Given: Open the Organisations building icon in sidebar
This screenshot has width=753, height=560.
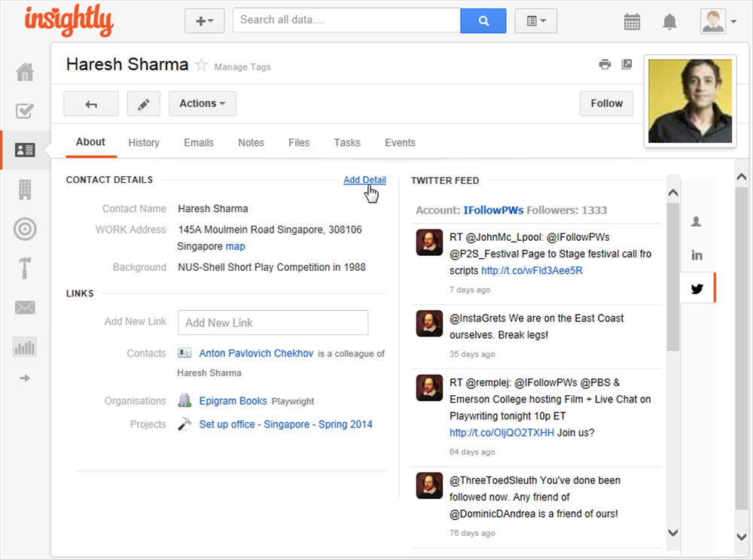Looking at the screenshot, I should 25,190.
